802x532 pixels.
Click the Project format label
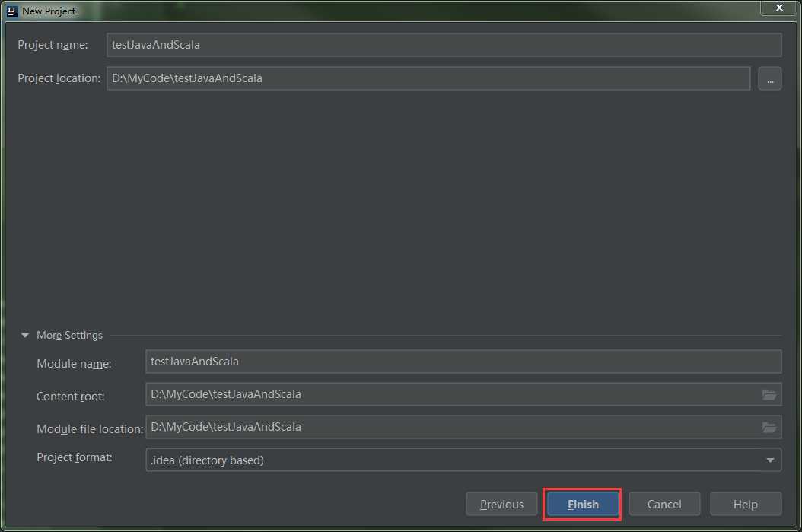(74, 457)
